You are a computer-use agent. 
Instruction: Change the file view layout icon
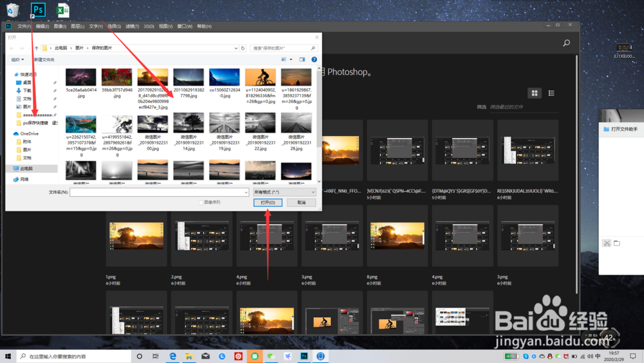(284, 59)
